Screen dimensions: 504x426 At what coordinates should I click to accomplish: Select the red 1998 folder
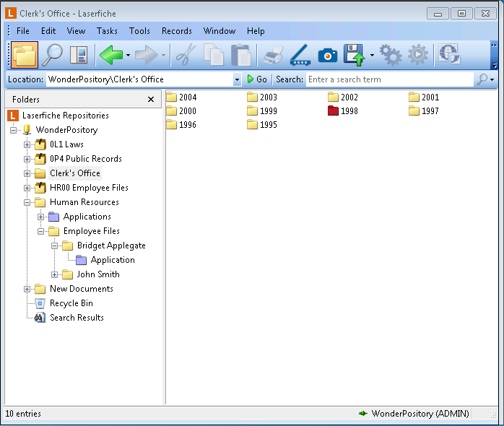point(343,111)
